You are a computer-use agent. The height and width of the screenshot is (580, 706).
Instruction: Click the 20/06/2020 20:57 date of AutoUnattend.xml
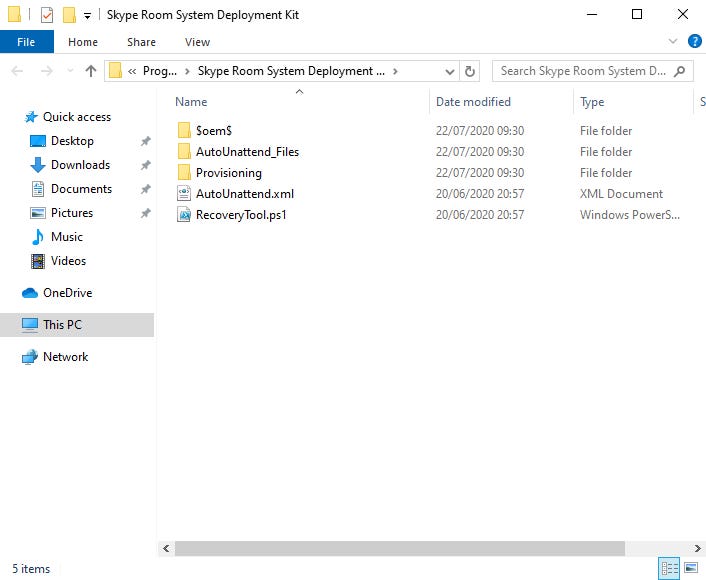pos(480,194)
